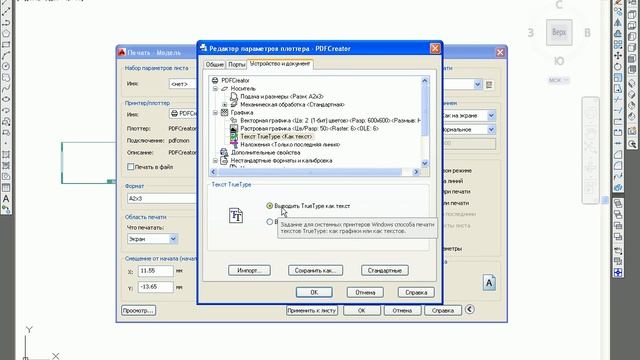The image size is (640, 360).
Task: Click the 'Сохранить как...' button
Action: pyautogui.click(x=316, y=271)
